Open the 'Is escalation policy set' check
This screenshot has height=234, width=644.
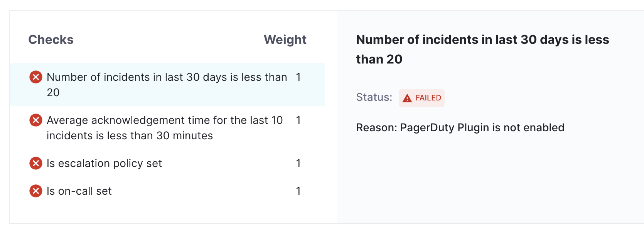tap(104, 164)
